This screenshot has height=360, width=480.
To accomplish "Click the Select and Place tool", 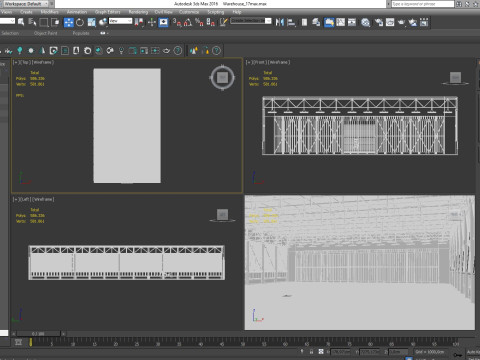I will pos(103,22).
